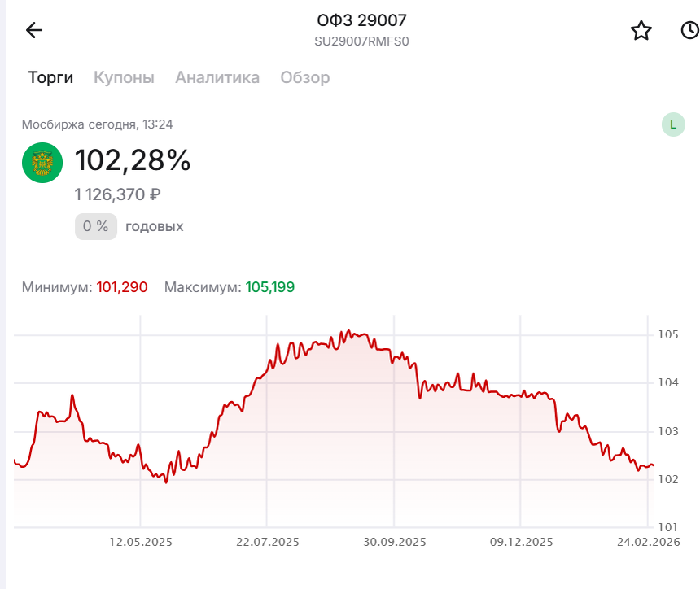The image size is (700, 589).
Task: Open the clock history icon
Action: point(689,31)
